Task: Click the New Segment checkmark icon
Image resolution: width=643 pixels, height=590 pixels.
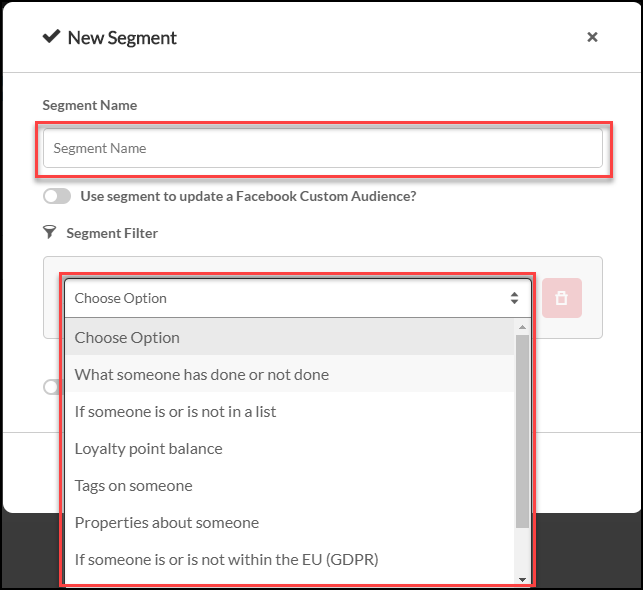Action: pos(52,36)
